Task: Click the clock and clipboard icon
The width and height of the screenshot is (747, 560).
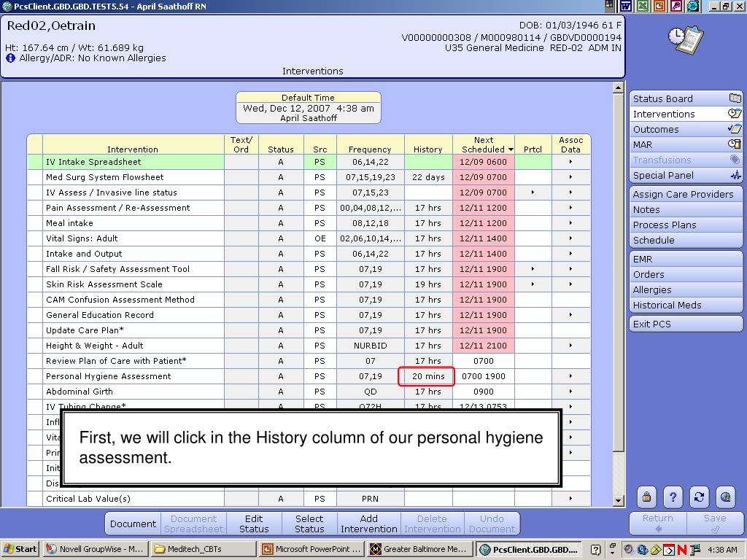Action: (x=686, y=40)
